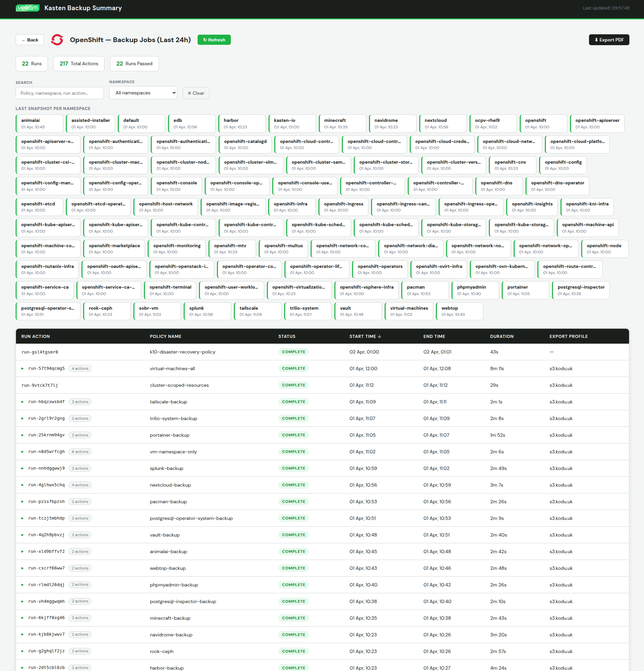Export the report as PDF
The height and width of the screenshot is (671, 644).
[609, 40]
